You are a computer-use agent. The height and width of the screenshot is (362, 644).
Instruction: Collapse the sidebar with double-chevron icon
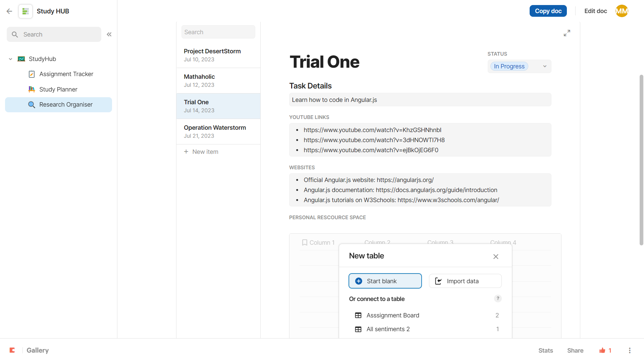(109, 34)
